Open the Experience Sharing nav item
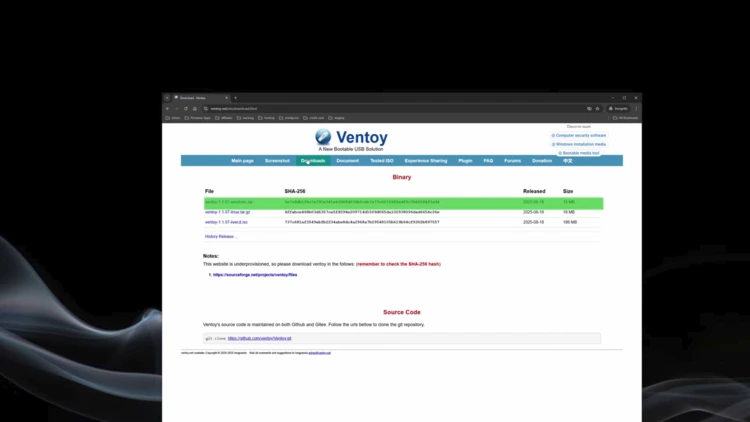 point(426,161)
